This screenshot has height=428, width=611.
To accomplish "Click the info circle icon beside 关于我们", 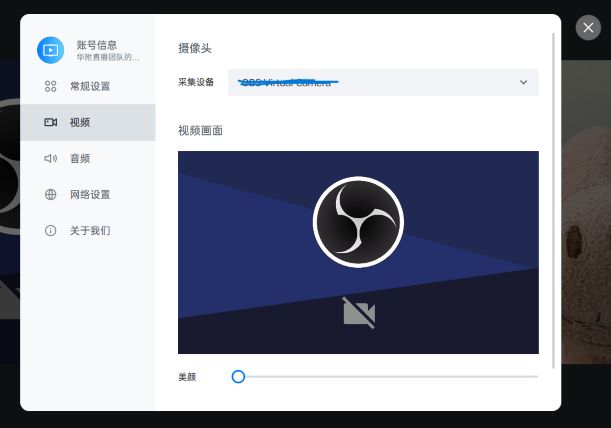I will (x=50, y=231).
